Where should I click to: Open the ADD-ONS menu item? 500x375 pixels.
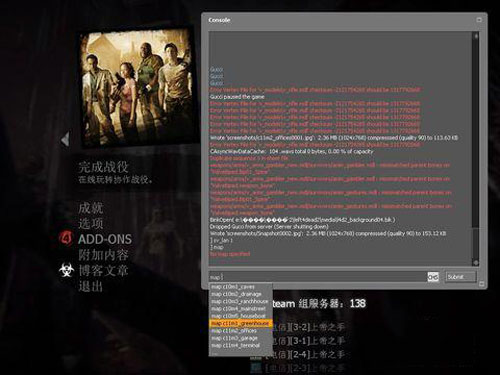pyautogui.click(x=105, y=239)
